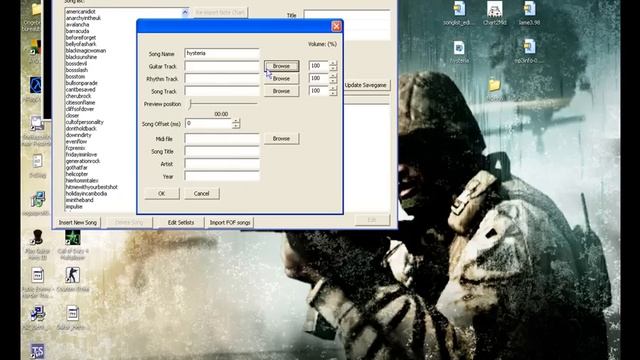Increase Rhythm Track volume with up arrow

point(333,76)
